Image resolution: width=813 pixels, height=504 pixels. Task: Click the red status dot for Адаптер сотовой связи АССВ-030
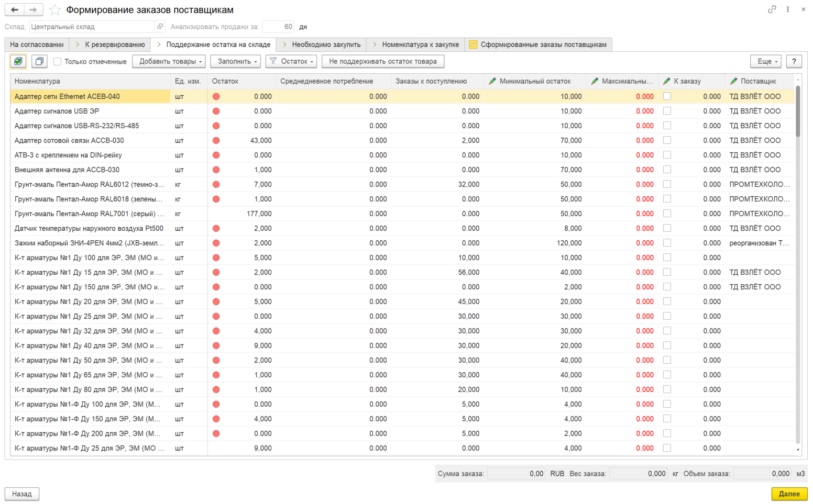pyautogui.click(x=216, y=140)
